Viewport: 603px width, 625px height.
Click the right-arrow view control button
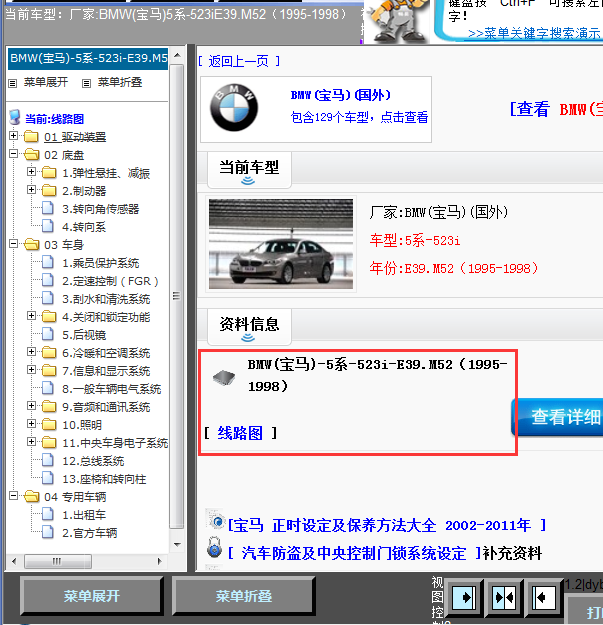coord(464,598)
